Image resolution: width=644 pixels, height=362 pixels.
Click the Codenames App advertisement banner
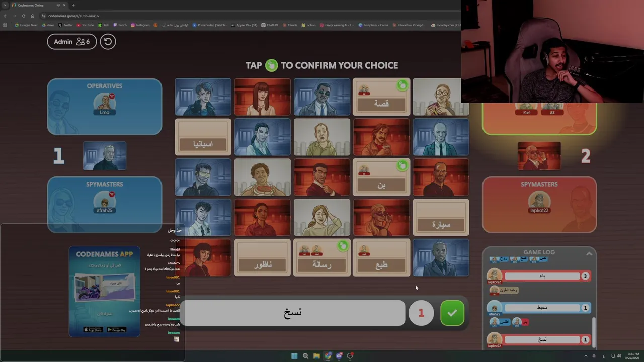coord(104,292)
